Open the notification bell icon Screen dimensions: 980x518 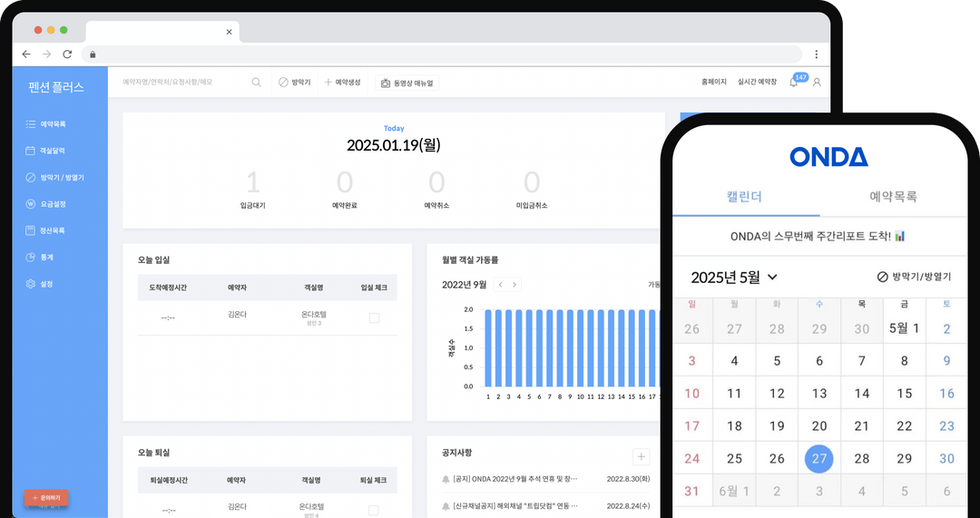click(x=794, y=83)
